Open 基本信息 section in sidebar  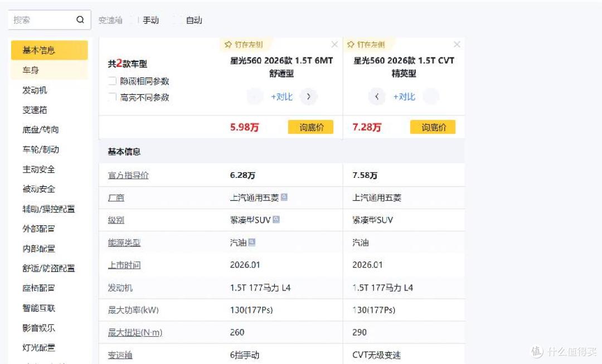pyautogui.click(x=50, y=50)
